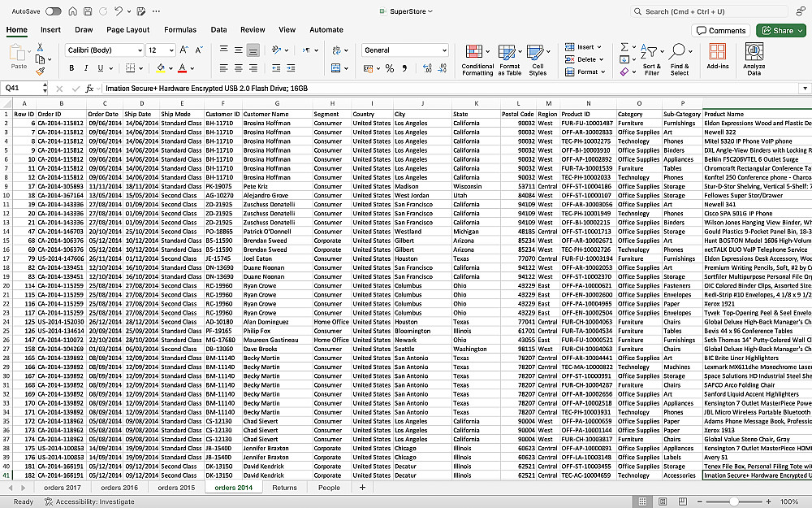Open the Comments pane
The height and width of the screenshot is (508, 812).
[721, 31]
